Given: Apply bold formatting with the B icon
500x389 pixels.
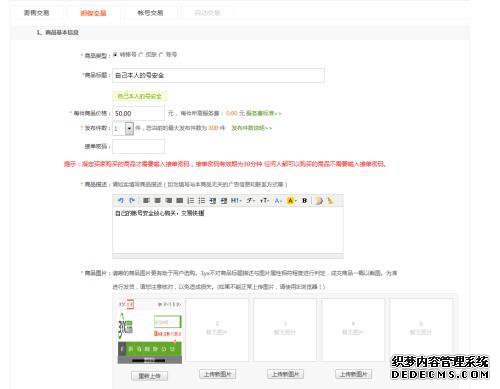Looking at the screenshot, I should pyautogui.click(x=304, y=200).
